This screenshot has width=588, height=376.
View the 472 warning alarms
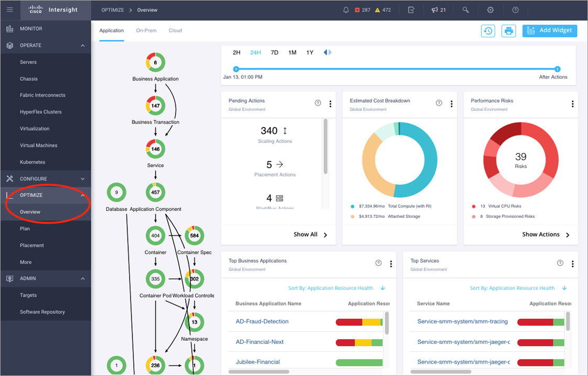[383, 10]
